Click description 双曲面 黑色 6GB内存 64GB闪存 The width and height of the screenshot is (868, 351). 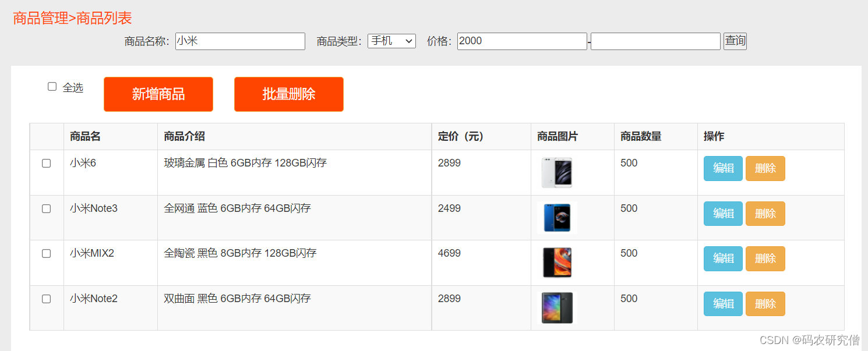tap(237, 299)
